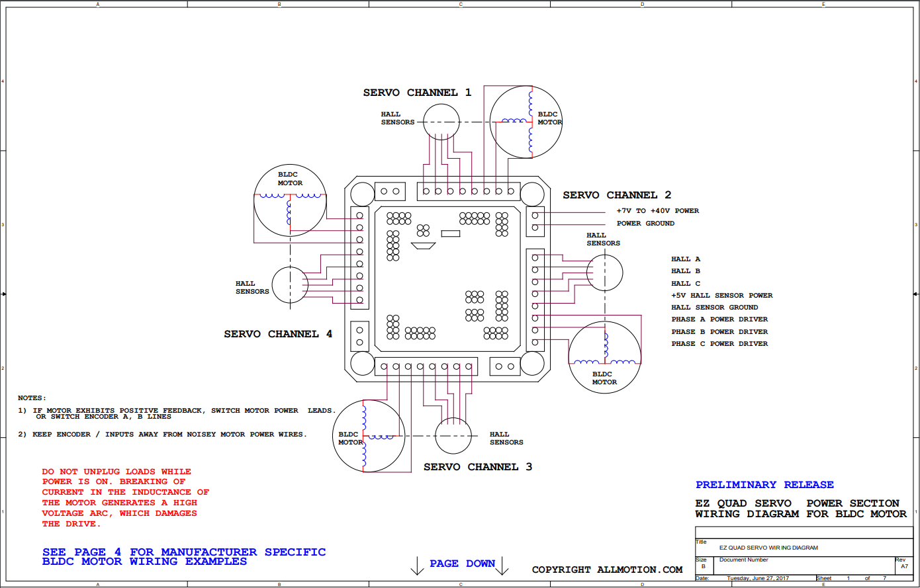Select the Servo Channel 4 hall sensors circle

pyautogui.click(x=291, y=285)
